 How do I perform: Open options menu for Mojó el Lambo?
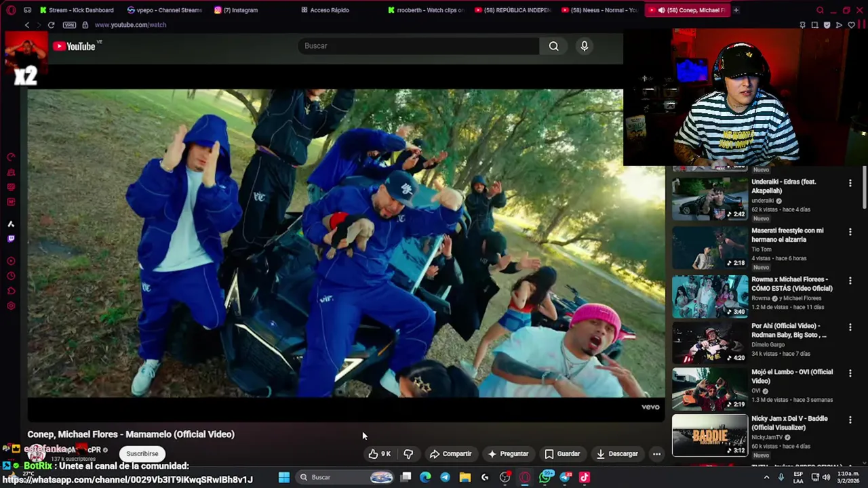850,373
